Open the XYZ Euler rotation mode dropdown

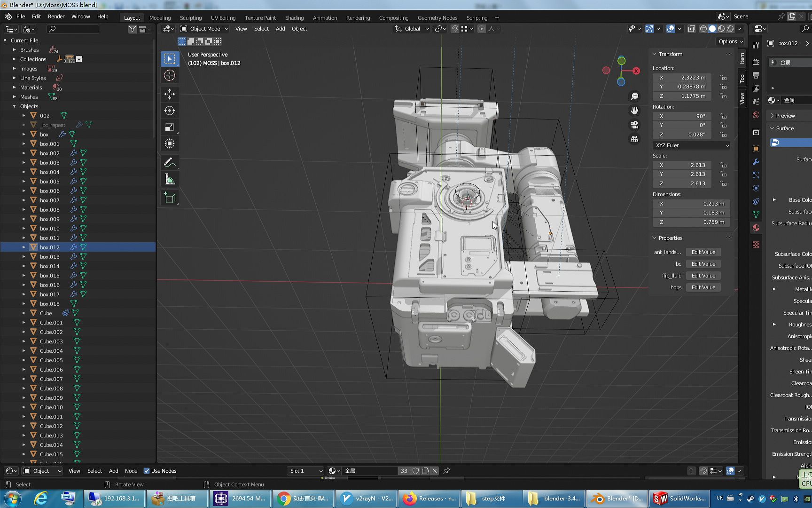pyautogui.click(x=691, y=145)
